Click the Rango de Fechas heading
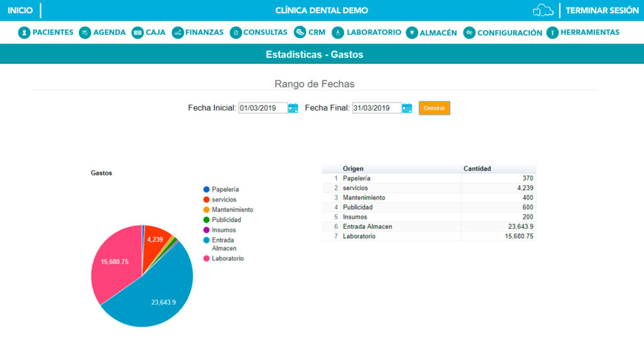The image size is (644, 362). 314,84
